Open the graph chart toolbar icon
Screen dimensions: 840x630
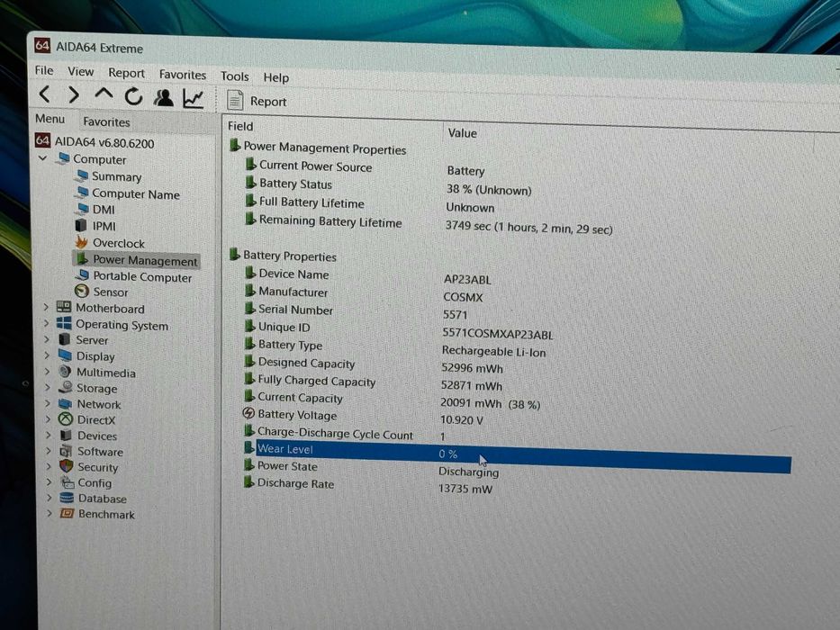[x=194, y=99]
